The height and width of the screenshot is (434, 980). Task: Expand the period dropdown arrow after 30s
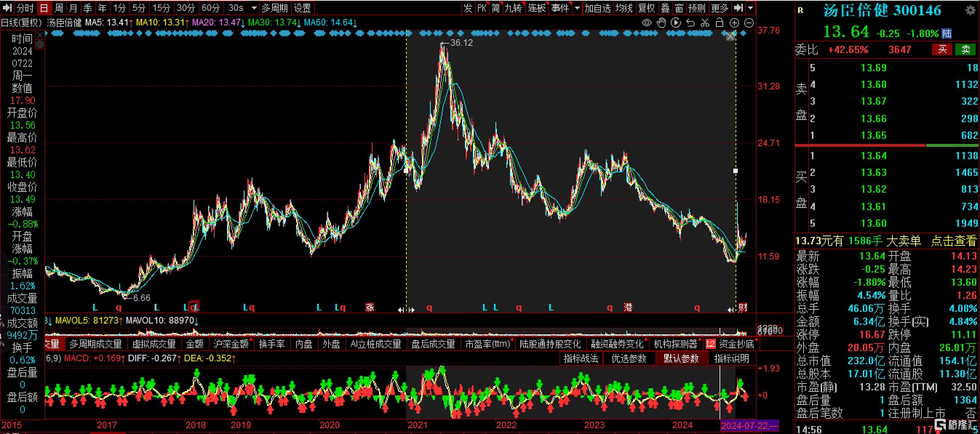[x=254, y=8]
